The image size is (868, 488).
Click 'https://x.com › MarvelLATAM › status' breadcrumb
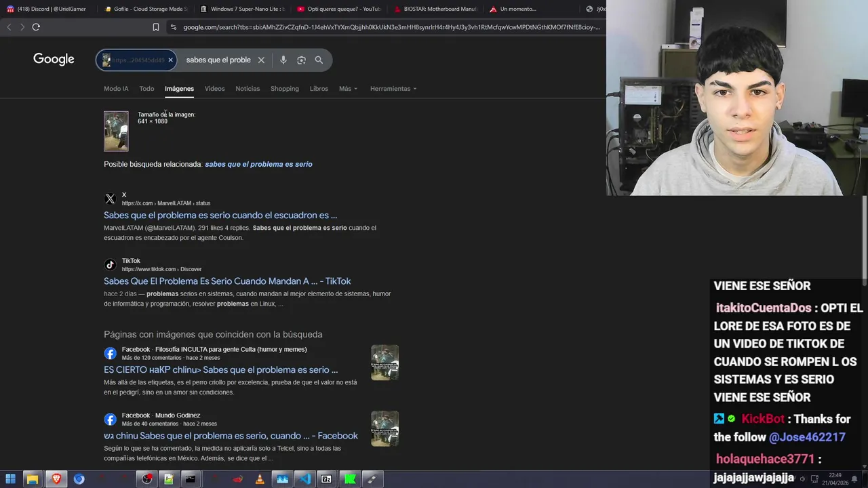click(x=166, y=203)
